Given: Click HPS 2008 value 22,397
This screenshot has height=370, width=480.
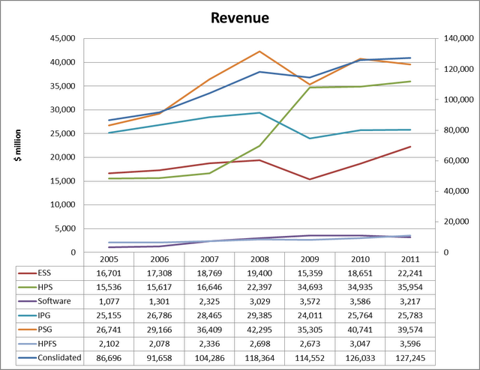Looking at the screenshot, I should point(260,287).
